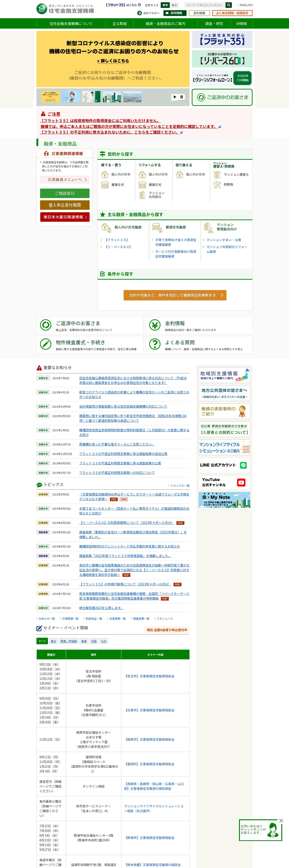
Task: Click house icon for 建てる・買う 個人向け住宅
Action: tap(105, 175)
